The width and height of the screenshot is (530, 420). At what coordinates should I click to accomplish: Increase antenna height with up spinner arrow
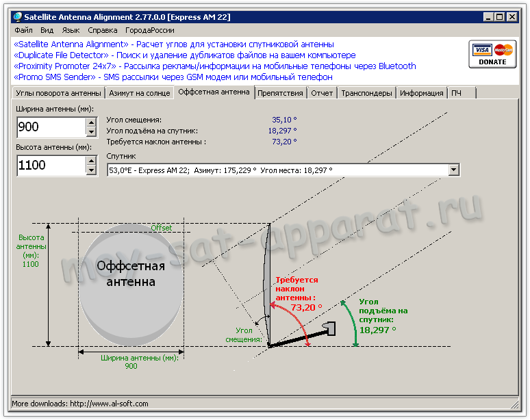[x=91, y=160]
